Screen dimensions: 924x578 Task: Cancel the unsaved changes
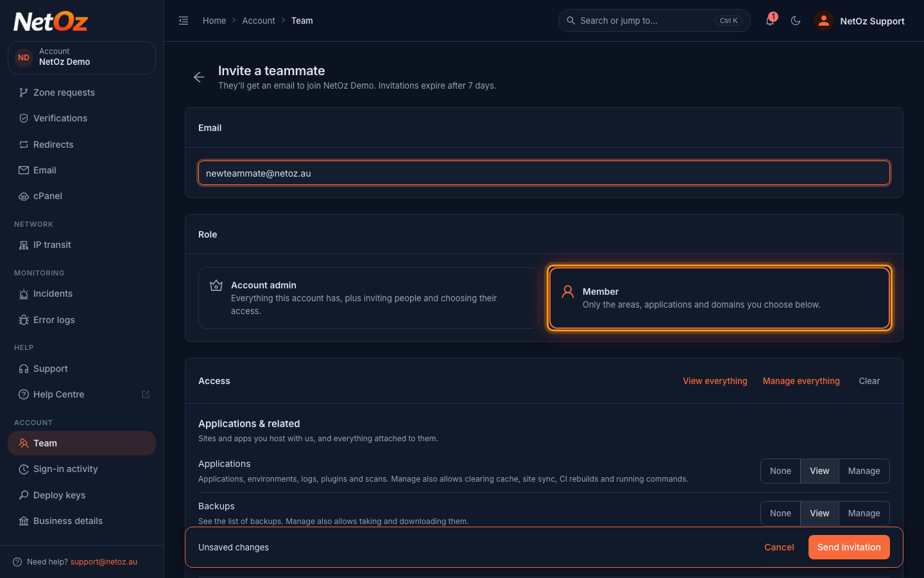tap(779, 547)
